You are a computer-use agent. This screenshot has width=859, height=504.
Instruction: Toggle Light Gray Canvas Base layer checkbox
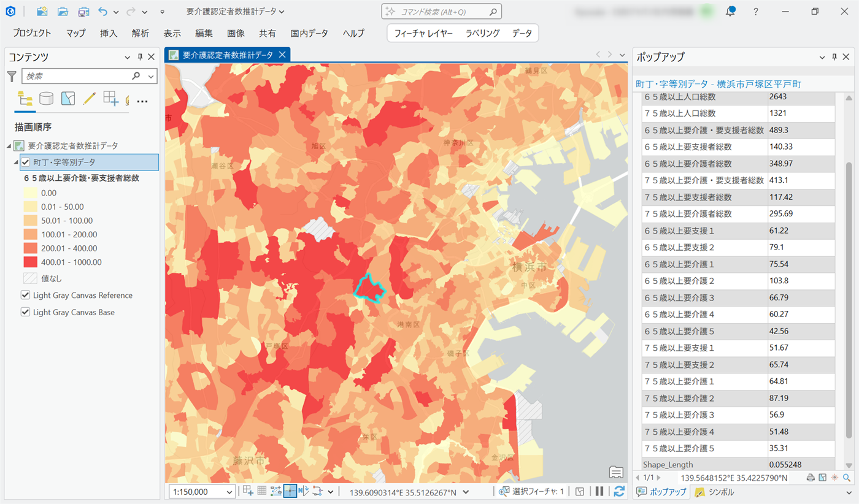tap(25, 312)
